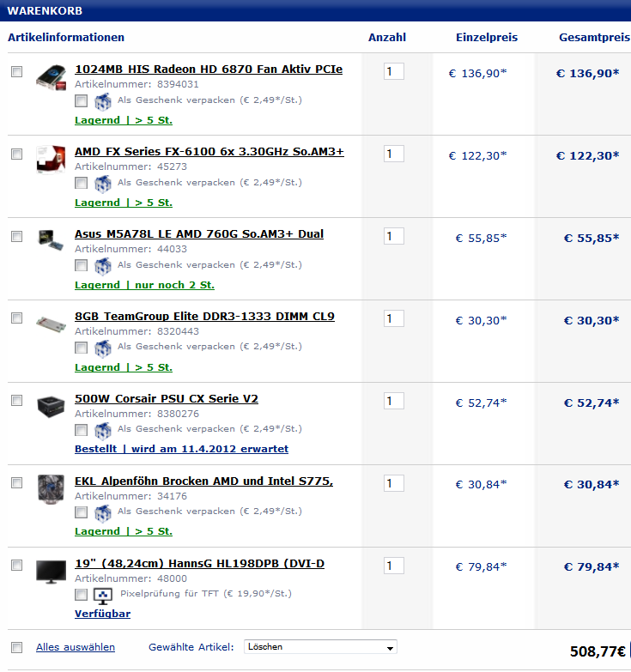This screenshot has height=672, width=631.
Task: Click quantity field for 500W Corsair PSU
Action: [393, 401]
